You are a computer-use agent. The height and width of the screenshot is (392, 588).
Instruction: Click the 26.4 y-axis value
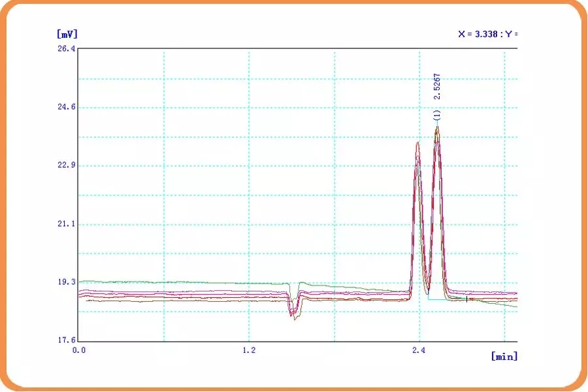point(67,48)
